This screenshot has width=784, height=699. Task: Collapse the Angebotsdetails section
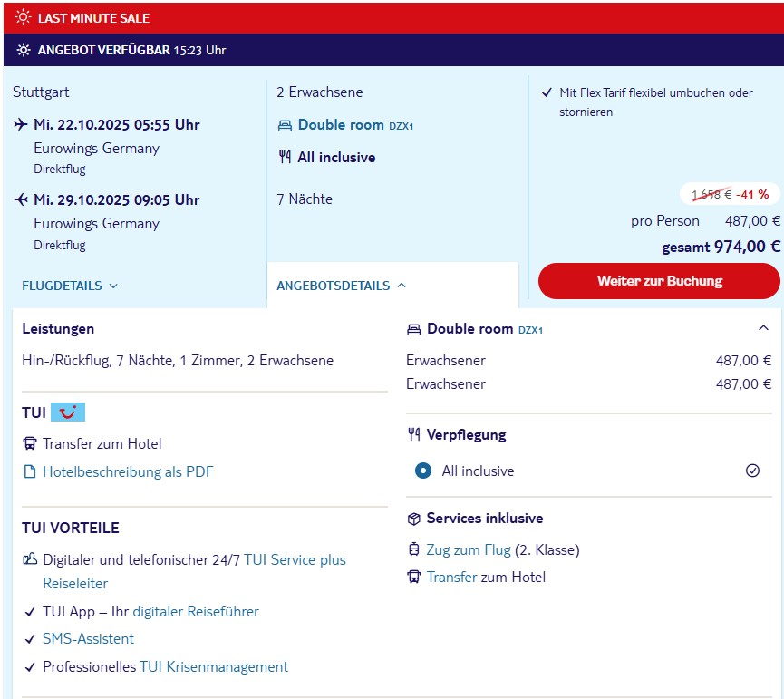pos(342,286)
